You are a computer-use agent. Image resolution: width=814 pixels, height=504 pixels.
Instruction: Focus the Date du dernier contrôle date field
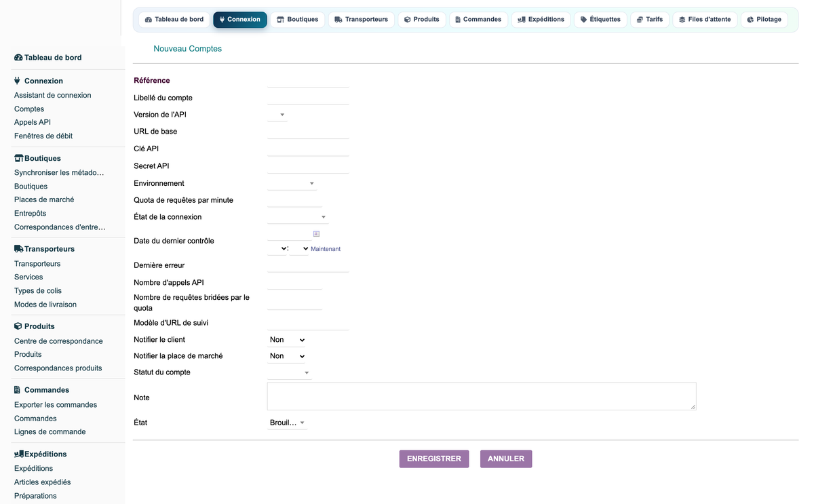(x=289, y=233)
